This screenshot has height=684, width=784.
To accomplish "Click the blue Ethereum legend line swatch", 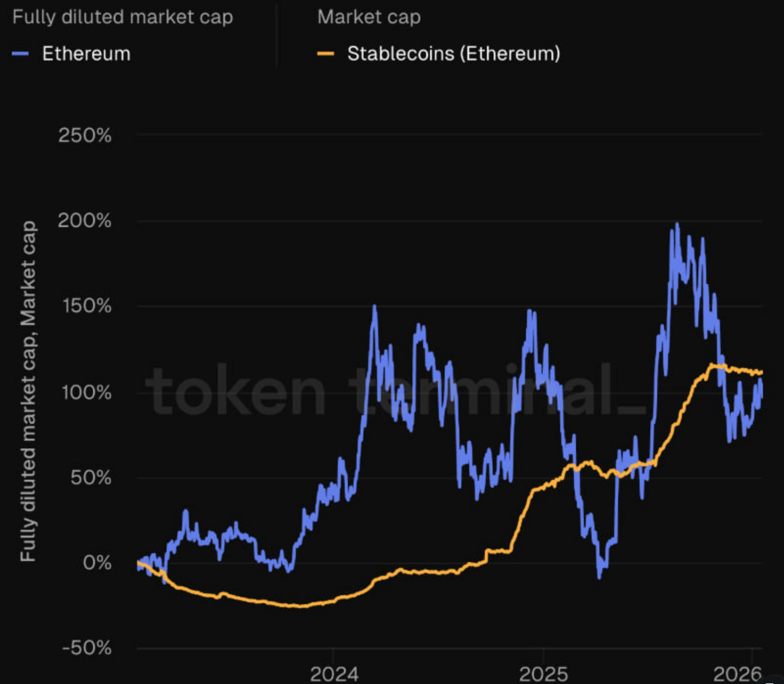I will [20, 54].
